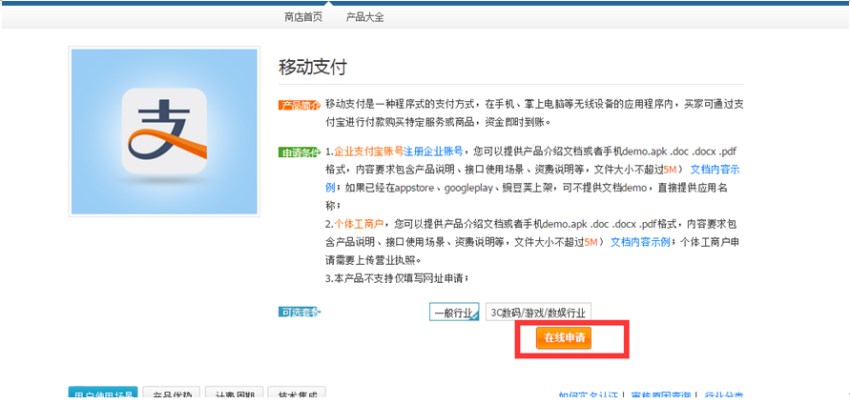Open the 商店首页 navigation item
Viewport: 850px width, 404px height.
click(x=303, y=17)
